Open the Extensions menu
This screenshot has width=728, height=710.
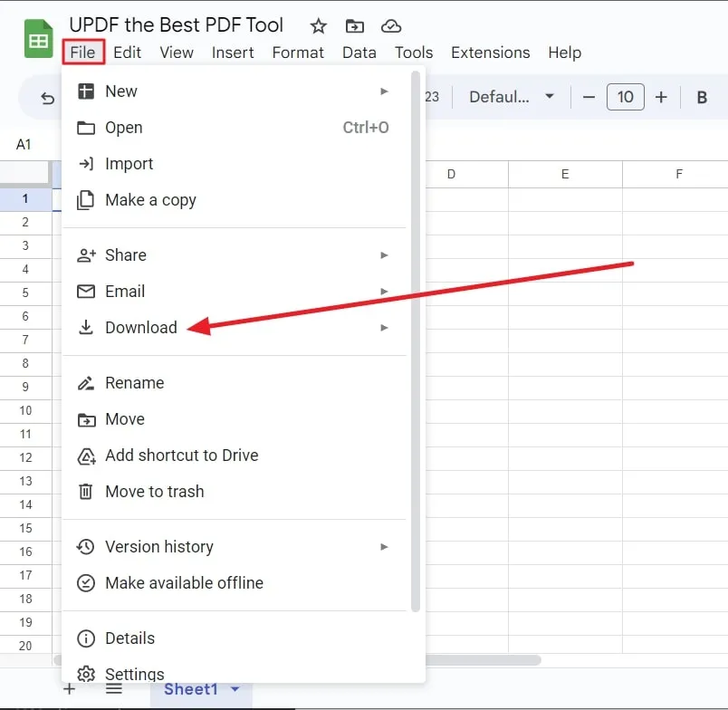tap(490, 53)
